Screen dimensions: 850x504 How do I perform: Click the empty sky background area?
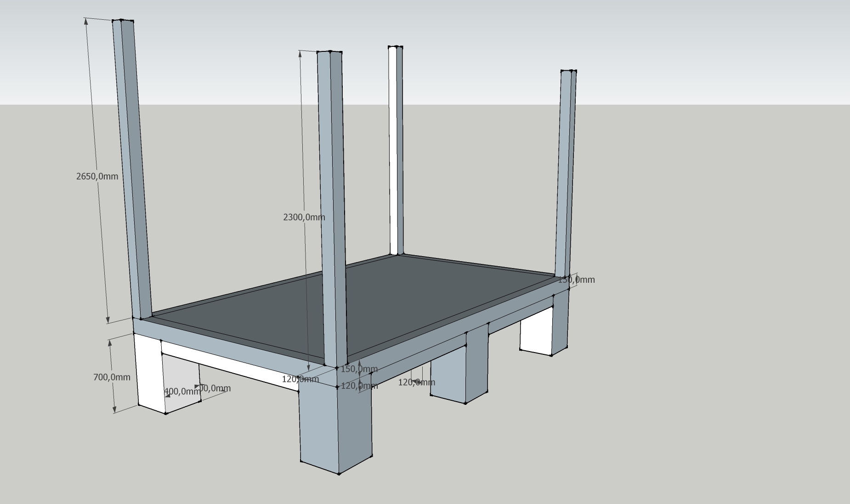[x=643, y=46]
